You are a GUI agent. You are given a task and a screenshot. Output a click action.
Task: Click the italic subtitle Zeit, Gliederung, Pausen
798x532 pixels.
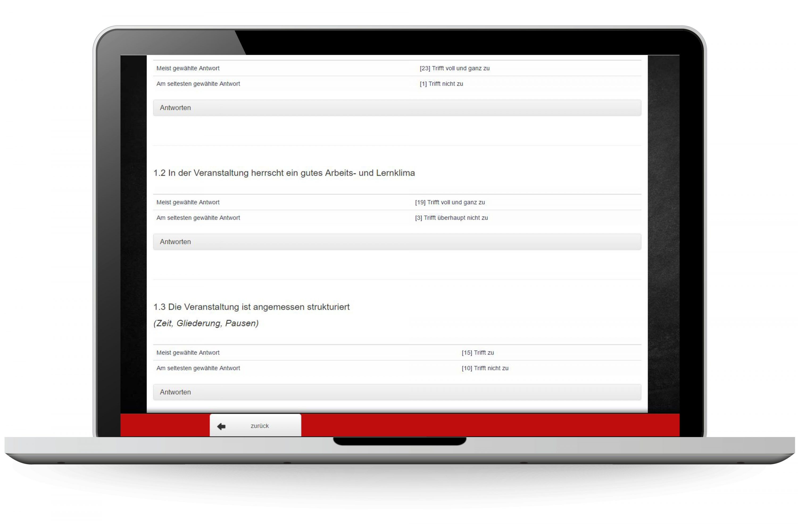(206, 323)
